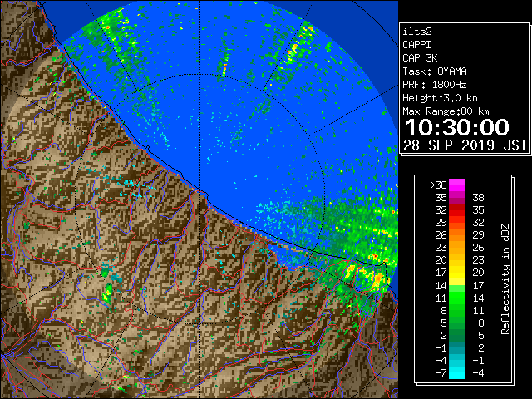
Task: Click the orange 26–29 dBZ legend color
Action: pyautogui.click(x=457, y=235)
